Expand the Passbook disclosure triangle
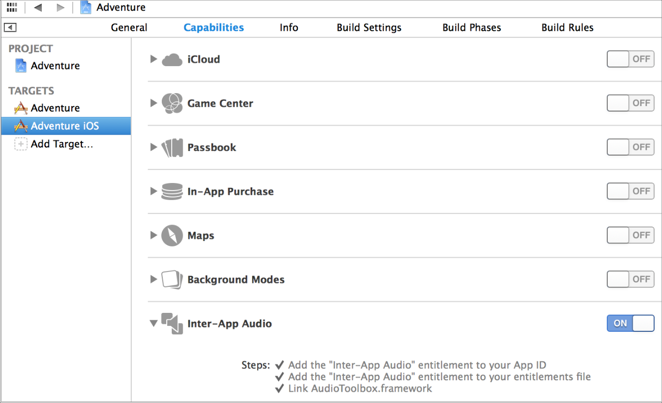The width and height of the screenshot is (662, 403). [153, 147]
